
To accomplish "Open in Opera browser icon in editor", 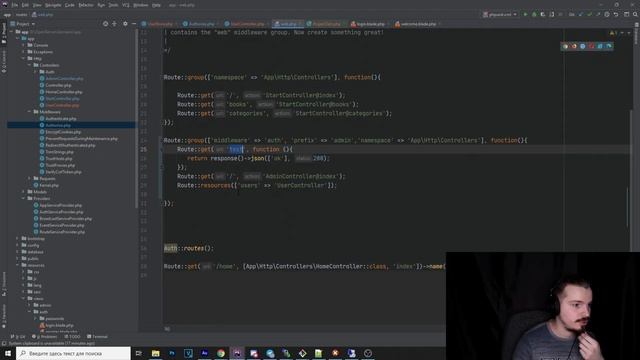I will point(591,46).
